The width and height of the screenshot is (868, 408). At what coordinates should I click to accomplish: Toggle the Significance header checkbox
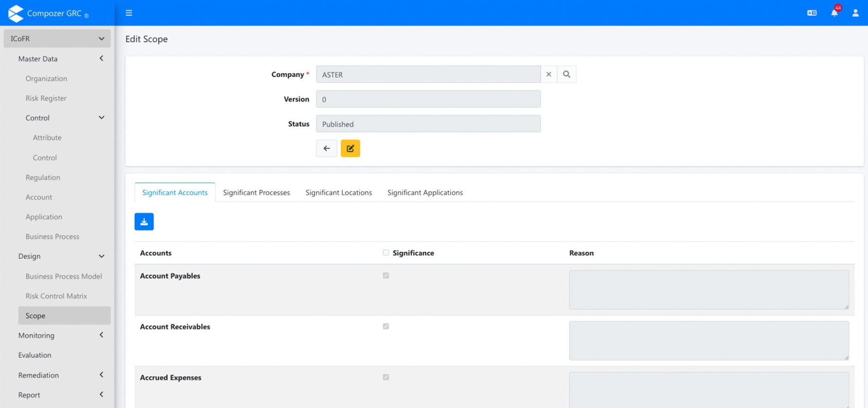[386, 253]
